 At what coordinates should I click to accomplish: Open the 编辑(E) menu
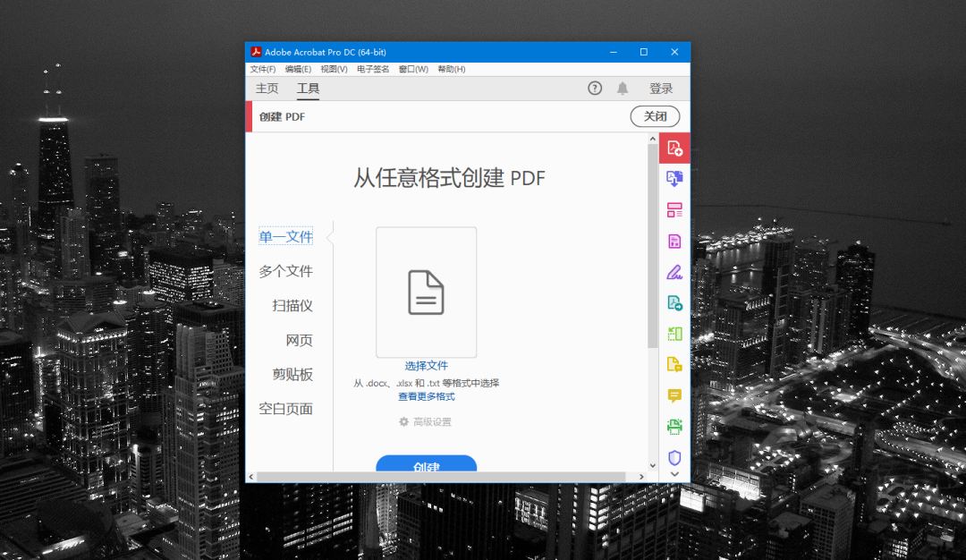point(298,69)
